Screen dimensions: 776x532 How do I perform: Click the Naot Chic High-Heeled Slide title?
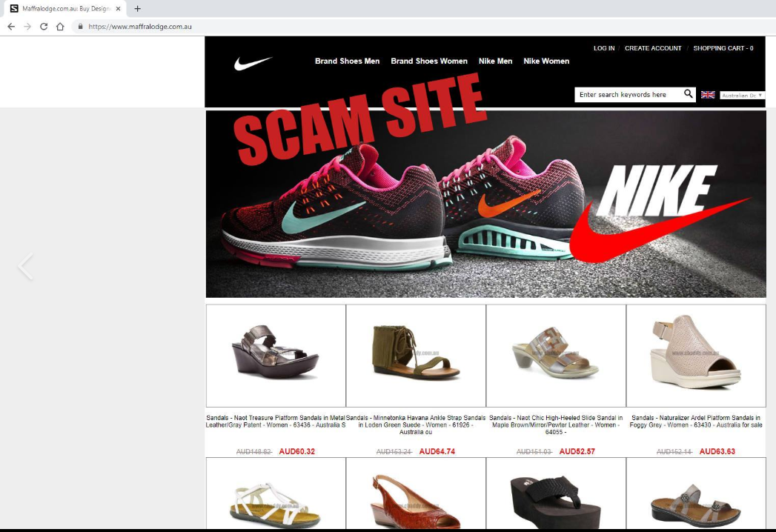click(x=556, y=425)
